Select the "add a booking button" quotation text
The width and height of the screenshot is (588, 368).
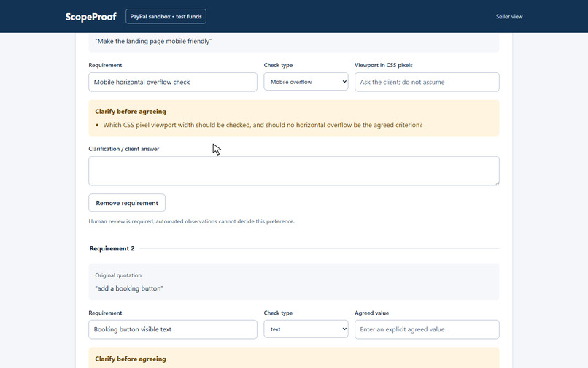[x=129, y=288]
